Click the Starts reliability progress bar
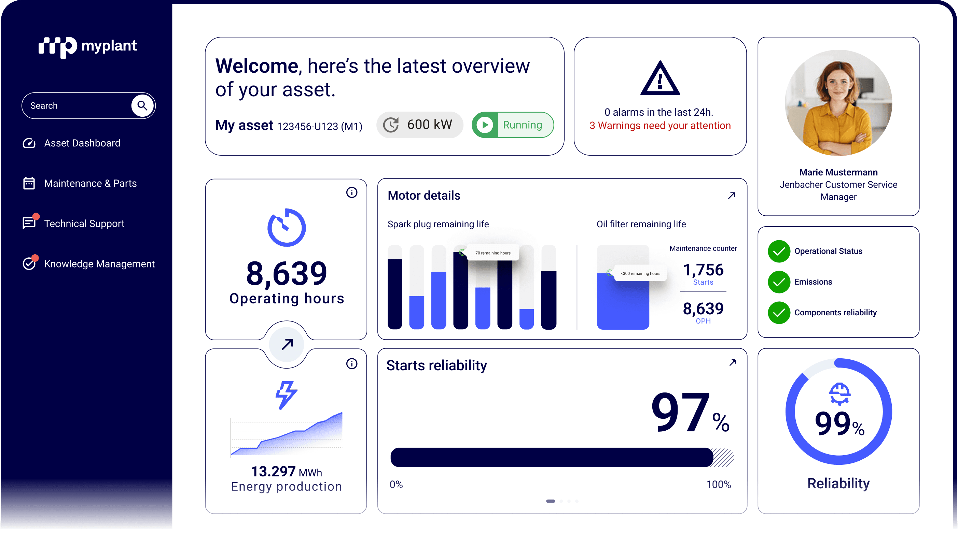Image resolution: width=958 pixels, height=560 pixels. [562, 457]
